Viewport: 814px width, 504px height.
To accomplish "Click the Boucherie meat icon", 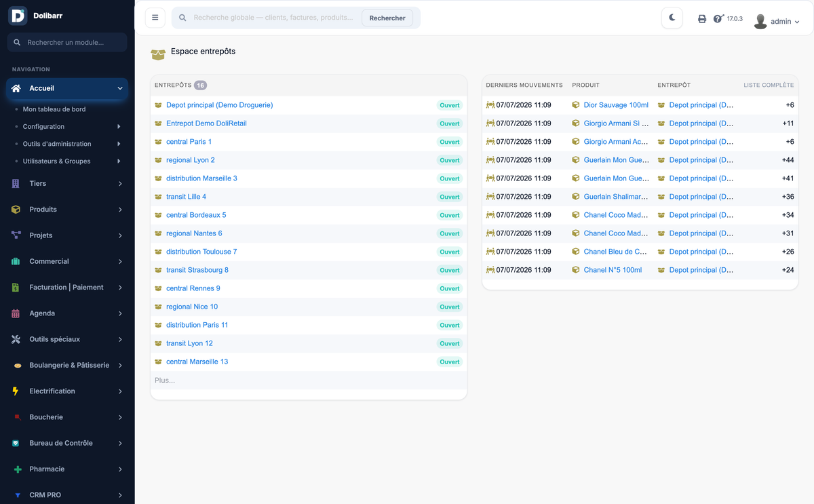I will point(17,417).
